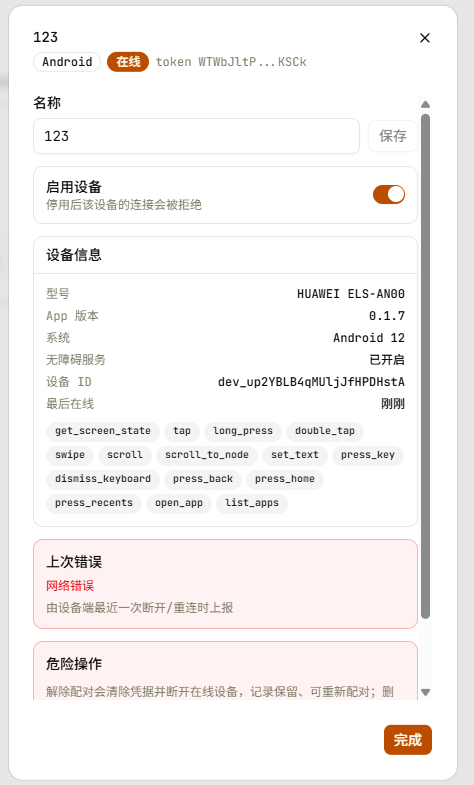Screen dimensions: 474x785
Task: Click the App 版本 label
Action: pyautogui.click(x=73, y=316)
